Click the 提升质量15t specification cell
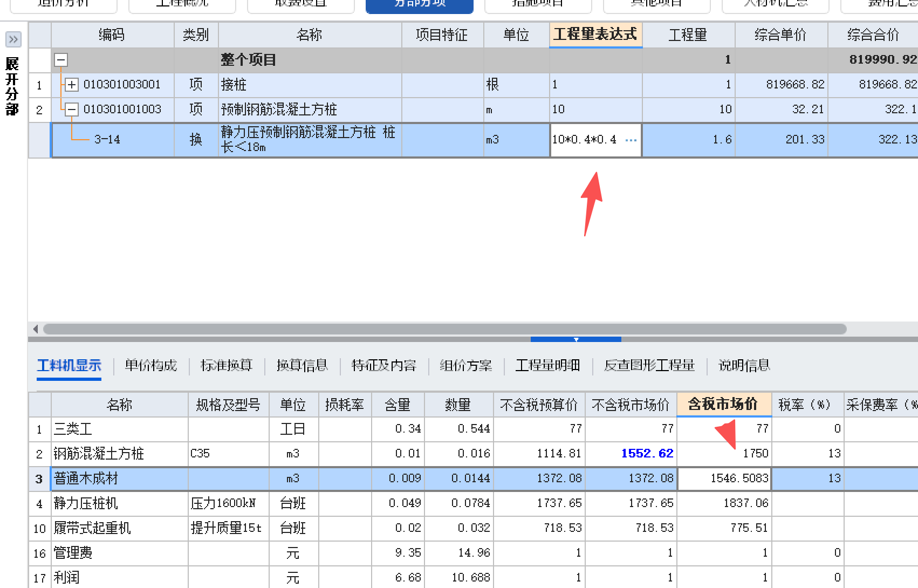The height and width of the screenshot is (588, 918). tap(229, 529)
